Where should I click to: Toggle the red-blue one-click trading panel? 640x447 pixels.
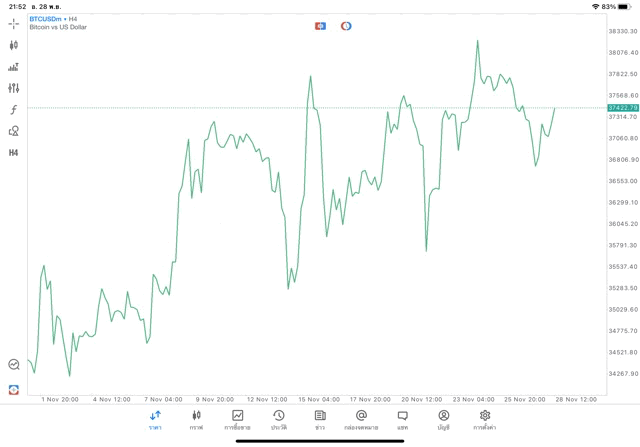click(x=320, y=25)
